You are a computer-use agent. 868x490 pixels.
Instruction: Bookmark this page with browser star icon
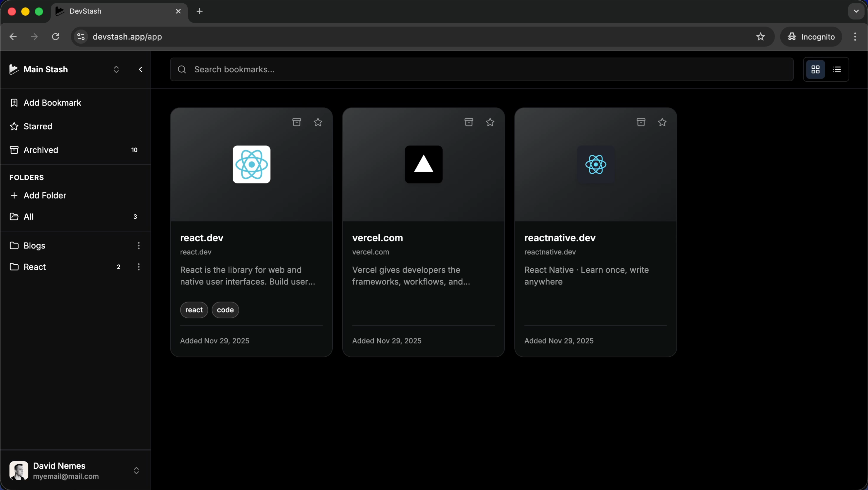point(760,37)
